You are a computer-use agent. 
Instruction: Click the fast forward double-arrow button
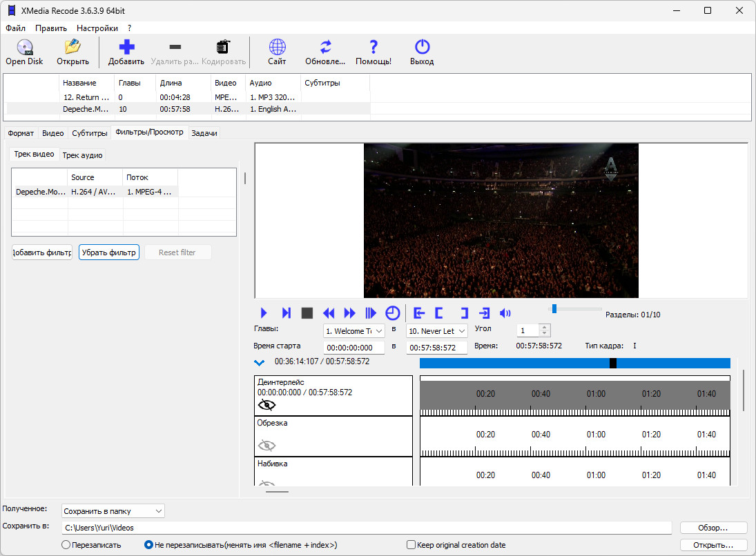tap(349, 313)
